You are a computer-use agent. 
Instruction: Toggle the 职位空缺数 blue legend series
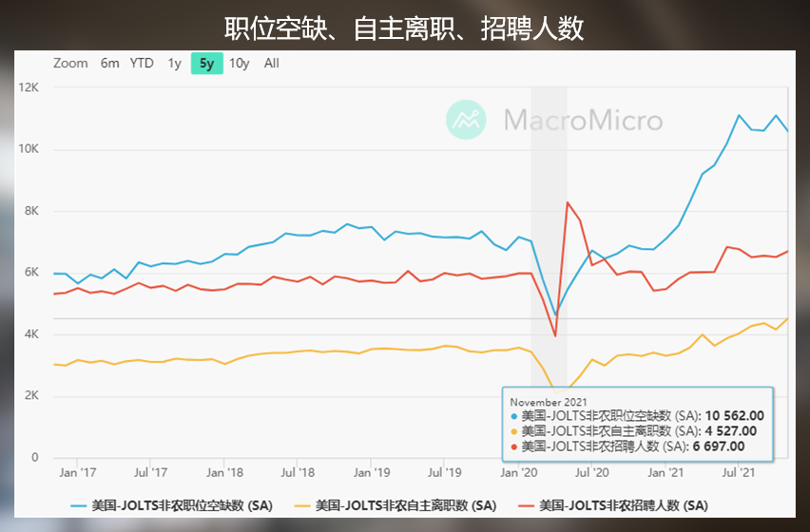pos(171,505)
